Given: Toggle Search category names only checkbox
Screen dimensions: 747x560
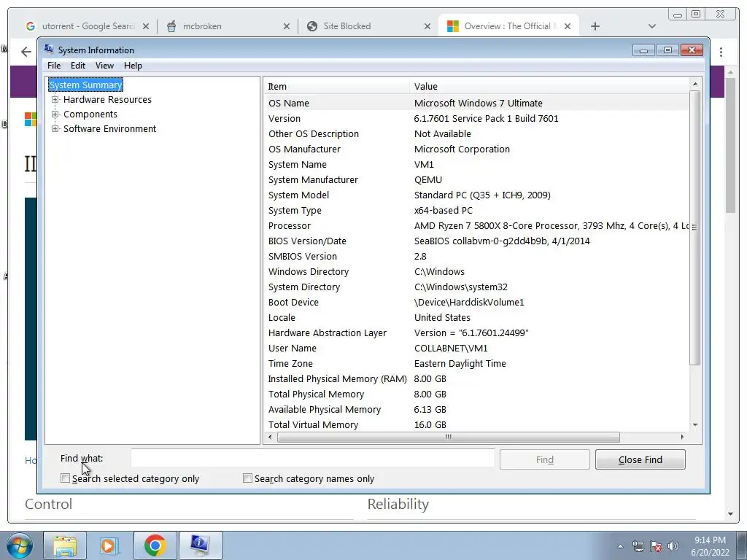Looking at the screenshot, I should click(x=247, y=478).
